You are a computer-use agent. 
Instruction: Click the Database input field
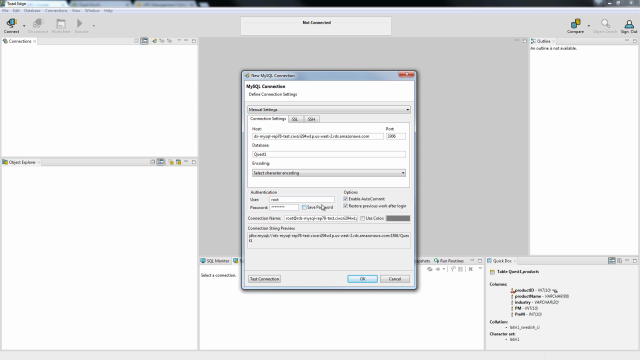pyautogui.click(x=329, y=154)
